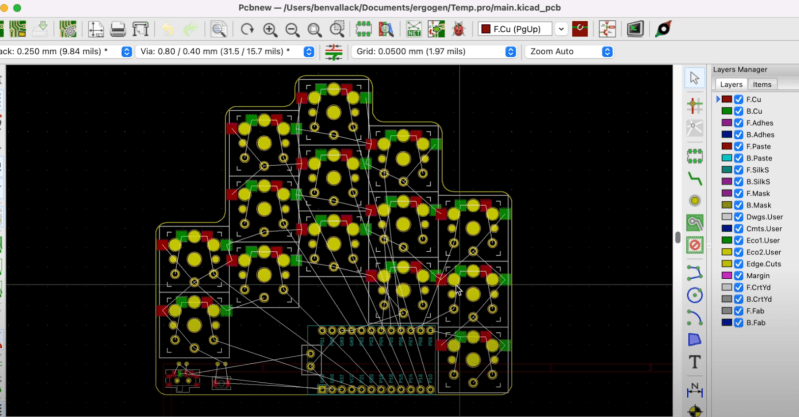The image size is (799, 417).
Task: Click the Zoom out magnifier icon
Action: [x=293, y=29]
